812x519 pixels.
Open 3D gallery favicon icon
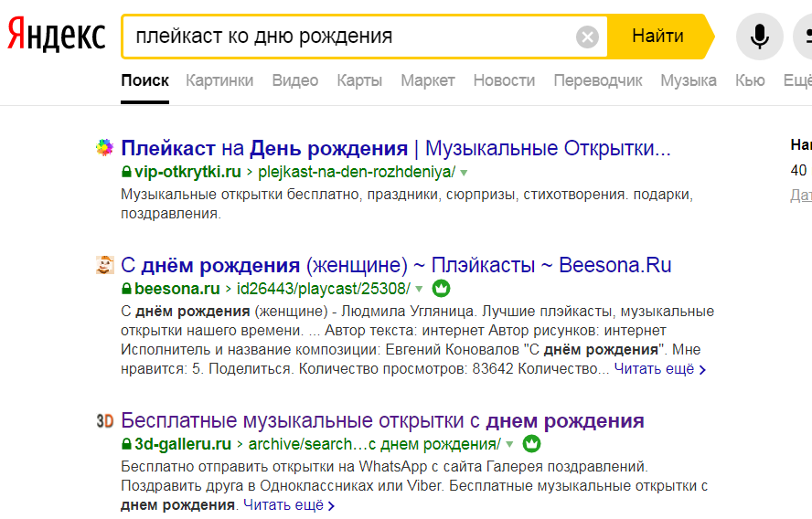click(104, 420)
